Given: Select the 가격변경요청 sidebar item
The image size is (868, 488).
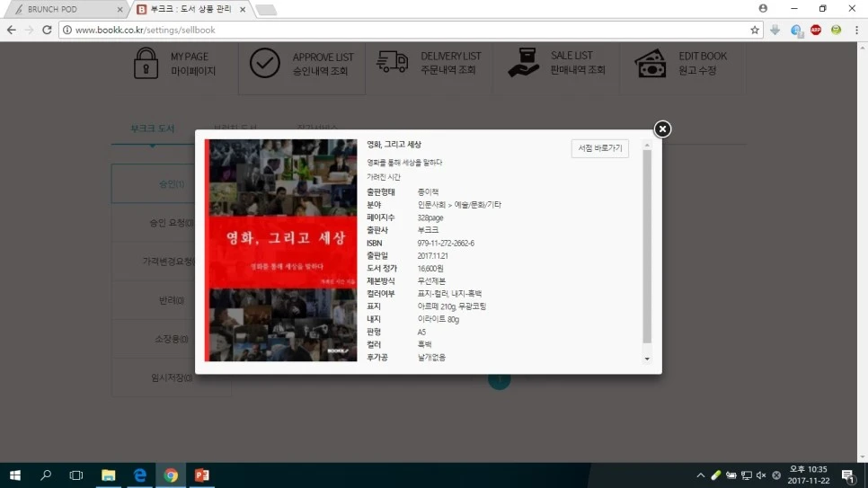Looking at the screenshot, I should tap(154, 261).
